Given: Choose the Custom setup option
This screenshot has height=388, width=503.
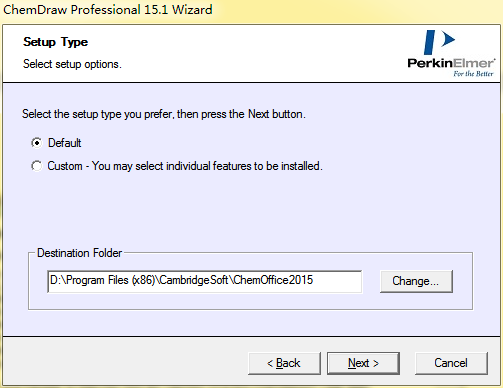Looking at the screenshot, I should tap(37, 166).
